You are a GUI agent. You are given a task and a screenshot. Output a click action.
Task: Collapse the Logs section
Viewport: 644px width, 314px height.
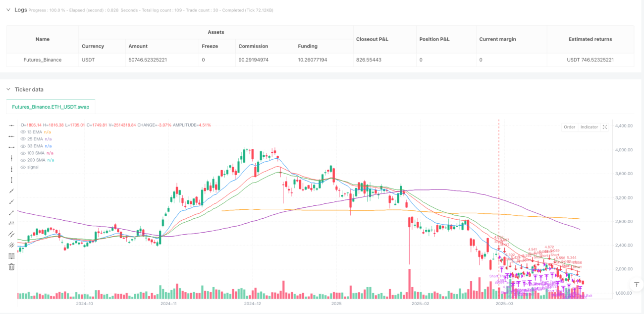pos(8,10)
